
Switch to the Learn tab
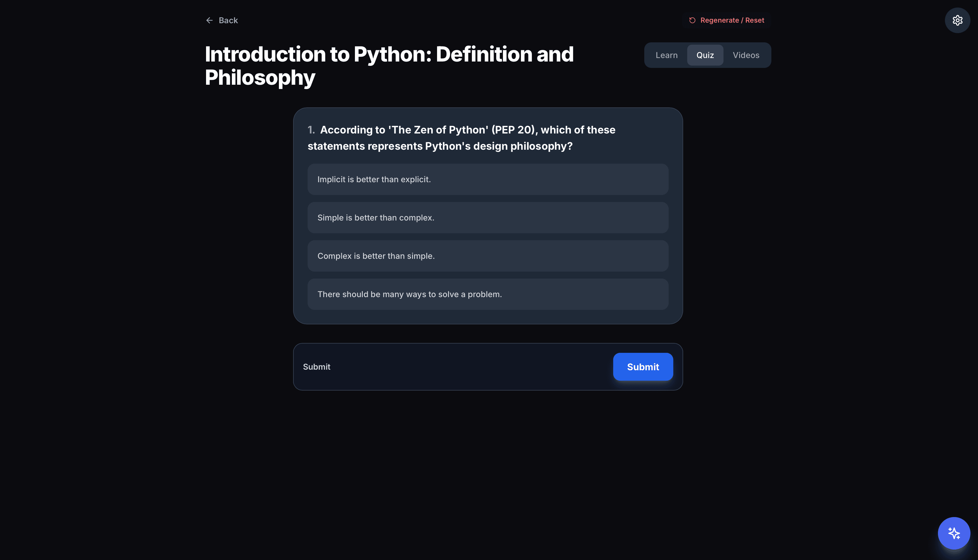[x=667, y=55]
